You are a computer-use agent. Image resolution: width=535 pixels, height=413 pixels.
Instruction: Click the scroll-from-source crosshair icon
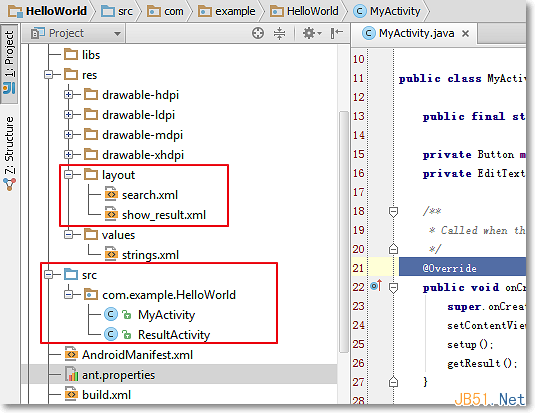point(258,33)
